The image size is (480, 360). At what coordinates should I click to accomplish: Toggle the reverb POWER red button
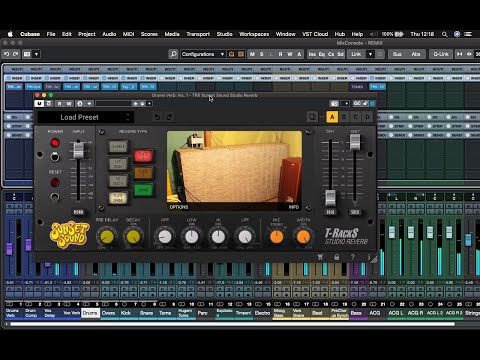coord(55,143)
